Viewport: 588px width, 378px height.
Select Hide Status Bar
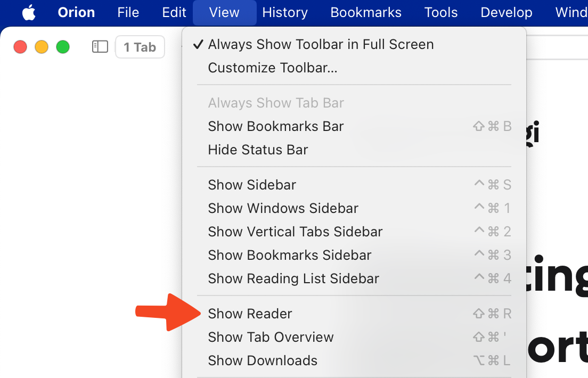(x=354, y=150)
